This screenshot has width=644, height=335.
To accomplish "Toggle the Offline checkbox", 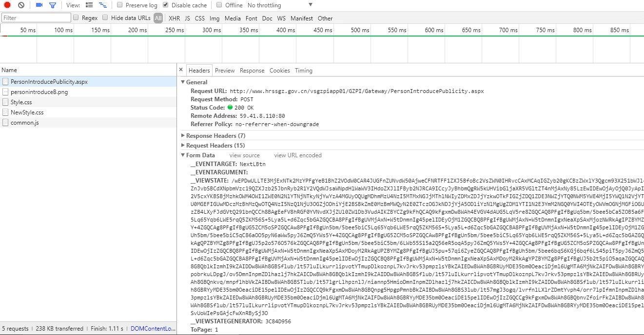I will 219,5.
